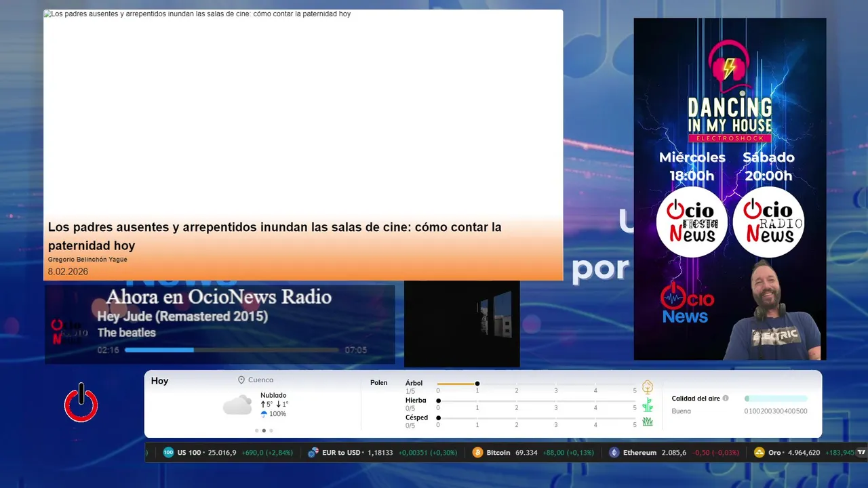
Task: Click the dark webcam video thumbnail
Action: coord(462,324)
